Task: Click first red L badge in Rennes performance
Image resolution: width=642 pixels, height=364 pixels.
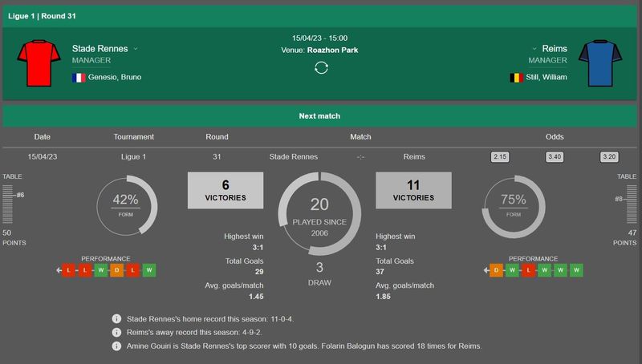Action: tap(69, 270)
